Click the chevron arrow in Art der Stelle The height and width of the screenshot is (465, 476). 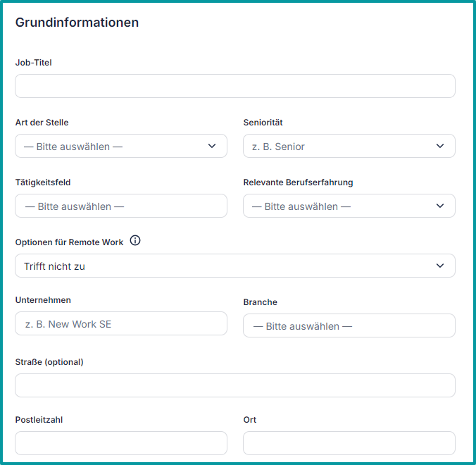point(212,146)
